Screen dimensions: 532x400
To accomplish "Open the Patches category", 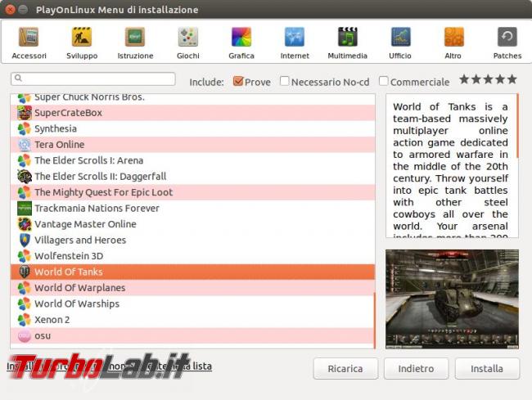I will click(507, 43).
